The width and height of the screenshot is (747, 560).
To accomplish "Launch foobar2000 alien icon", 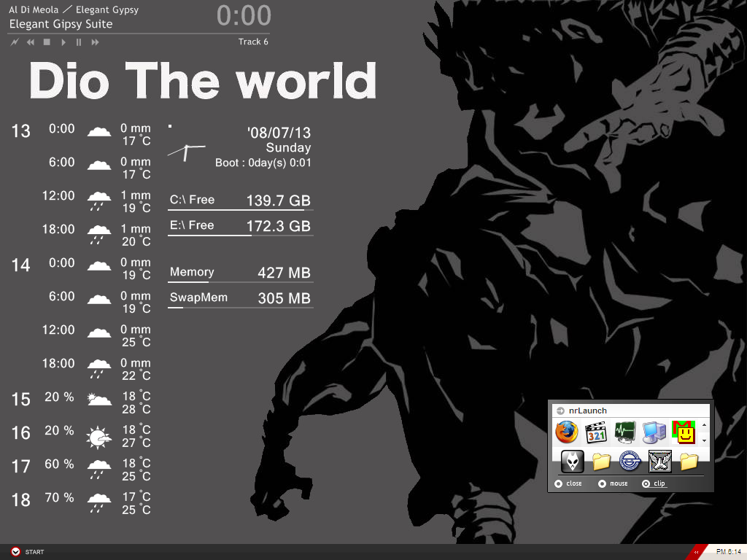I will coord(572,461).
